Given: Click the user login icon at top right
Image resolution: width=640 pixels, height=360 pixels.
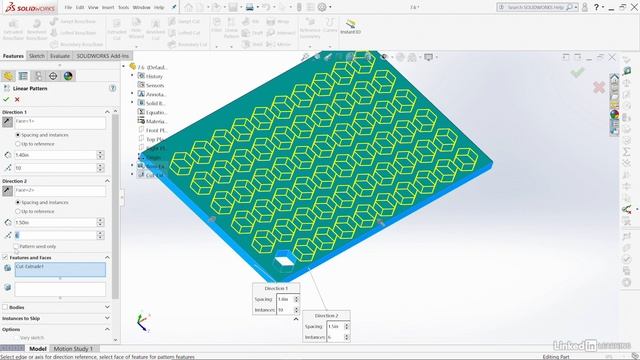Looking at the screenshot, I should [585, 7].
